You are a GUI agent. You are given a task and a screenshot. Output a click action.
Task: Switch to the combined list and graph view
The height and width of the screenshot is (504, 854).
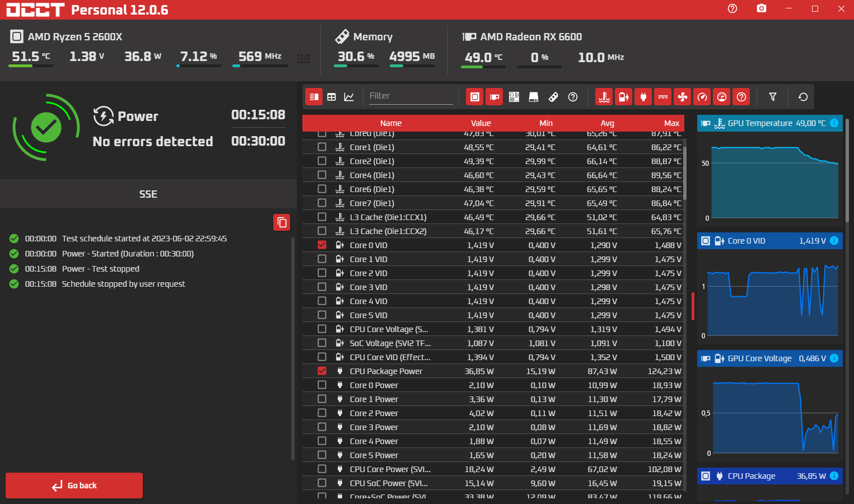point(314,97)
